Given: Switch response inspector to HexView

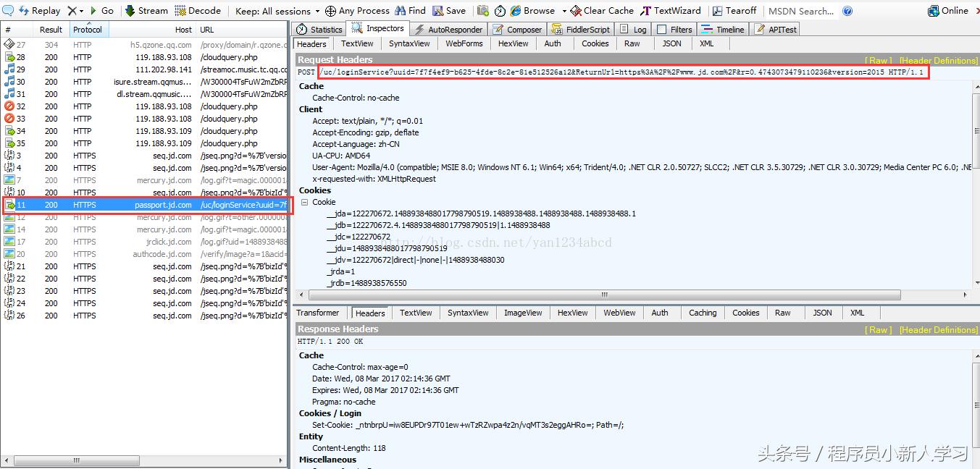Looking at the screenshot, I should [x=572, y=313].
